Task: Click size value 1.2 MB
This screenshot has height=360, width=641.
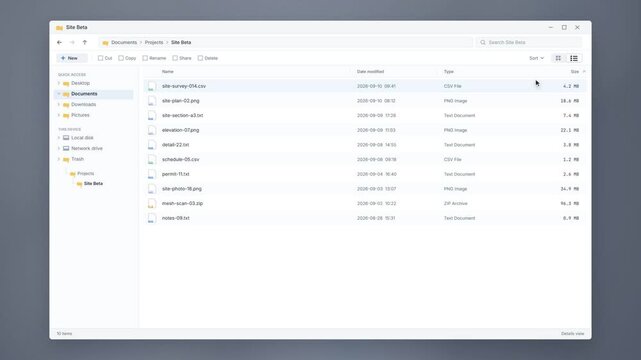Action: (571, 160)
